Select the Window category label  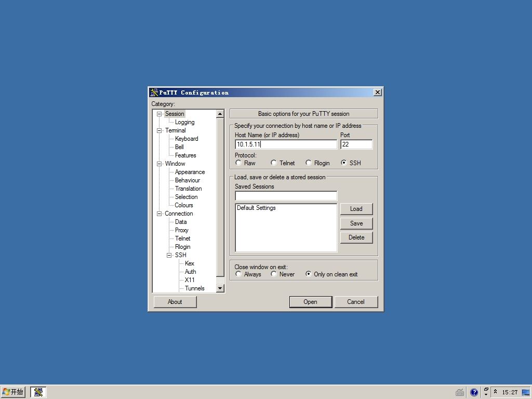(175, 164)
